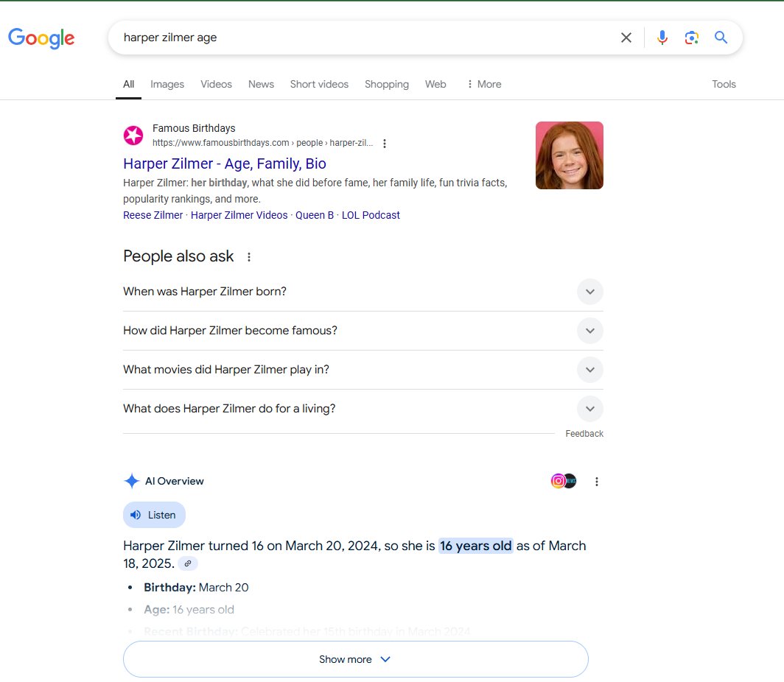
Task: Switch to the News search tab
Action: point(261,84)
